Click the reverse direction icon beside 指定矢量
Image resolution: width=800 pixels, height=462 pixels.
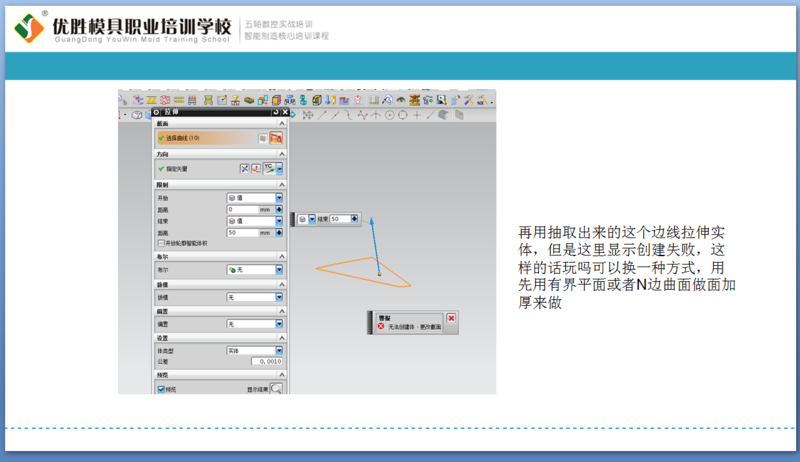[x=244, y=169]
